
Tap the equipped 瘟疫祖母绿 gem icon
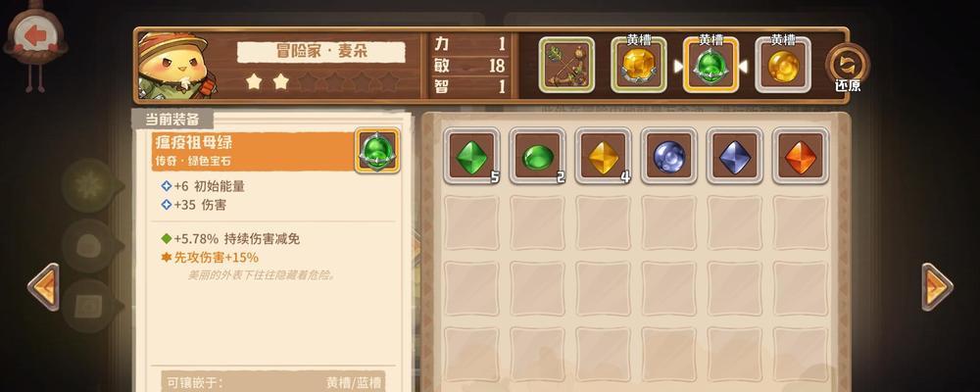pyautogui.click(x=377, y=151)
